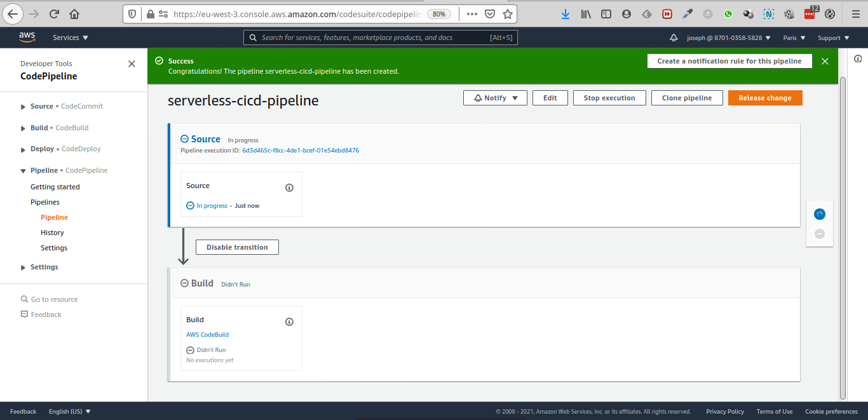Open the info panel icon at right edge
Viewport: 868px width, 420px height.
pos(858,59)
